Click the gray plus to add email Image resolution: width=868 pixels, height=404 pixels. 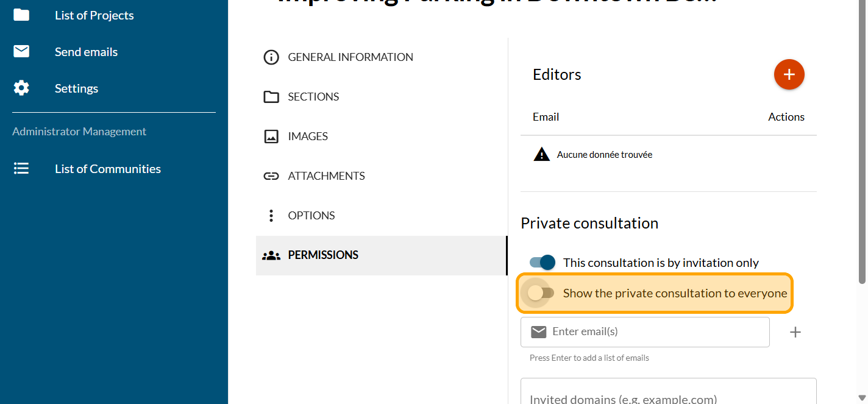click(795, 332)
